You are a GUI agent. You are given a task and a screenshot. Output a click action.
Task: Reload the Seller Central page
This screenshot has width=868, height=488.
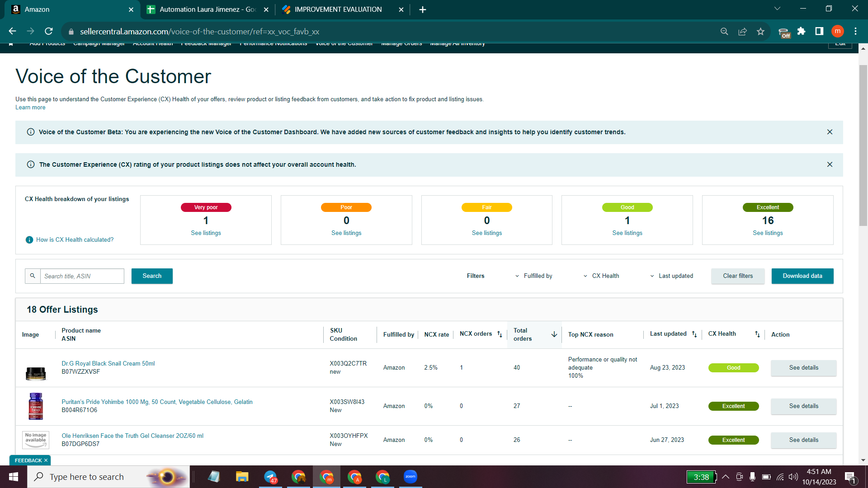[49, 31]
